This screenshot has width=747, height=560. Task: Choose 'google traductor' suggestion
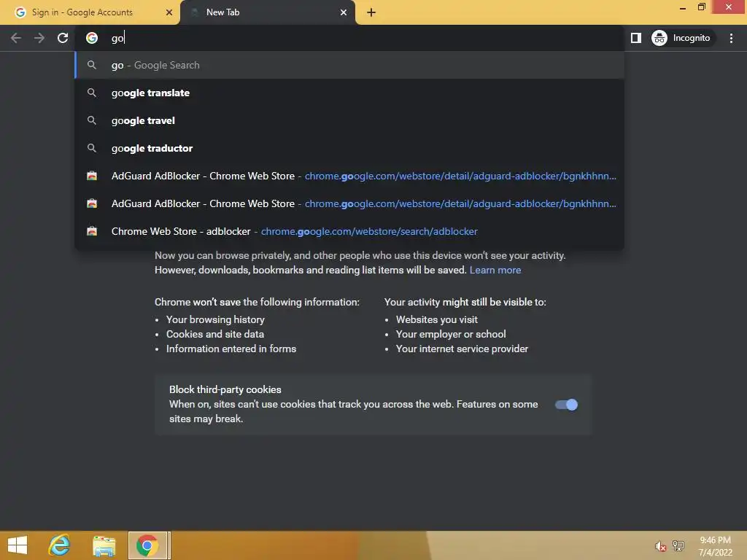tap(349, 148)
